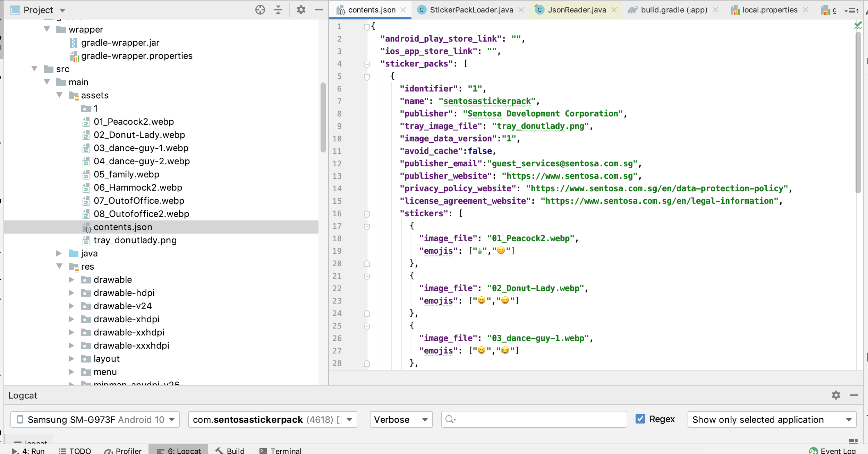Hide the Project panel with minimize dash
Viewport: 868px width, 454px height.
pos(319,10)
